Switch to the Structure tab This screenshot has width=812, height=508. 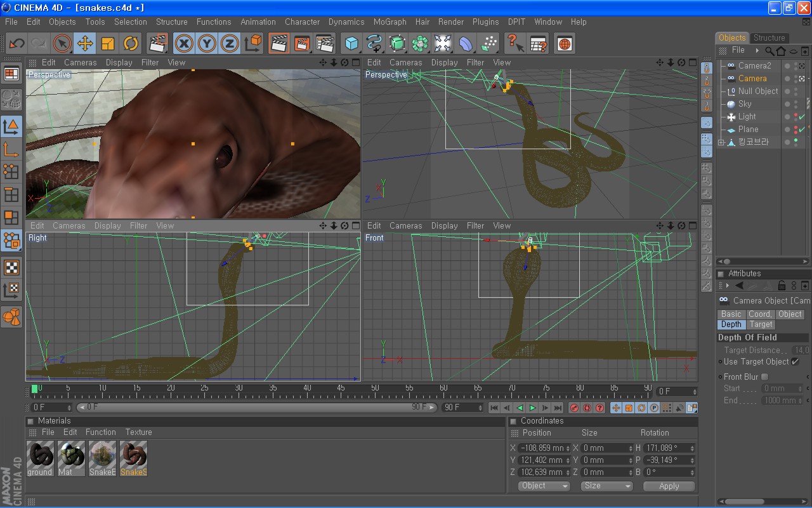(769, 38)
